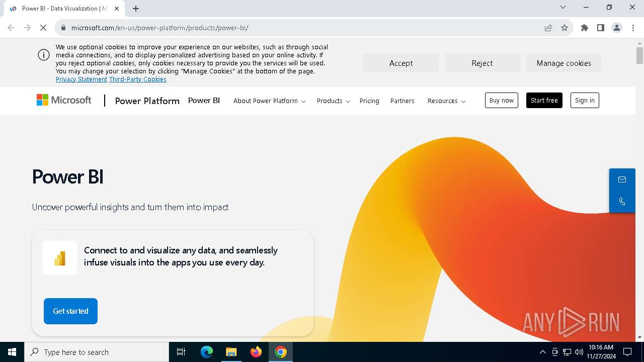Show hidden system tray icons
The width and height of the screenshot is (644, 362).
coord(542,352)
